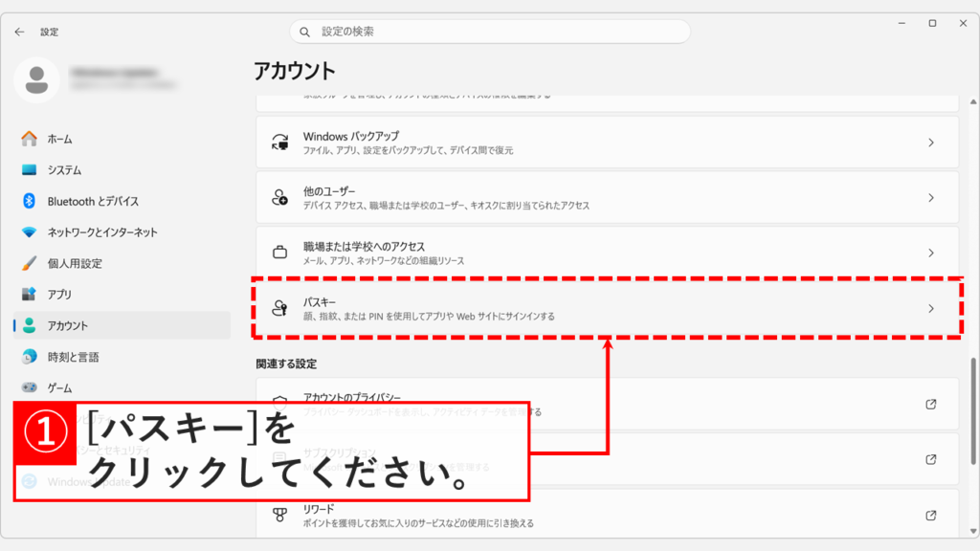Click the 職場または学校へのアクセス briefcase icon

[x=278, y=253]
